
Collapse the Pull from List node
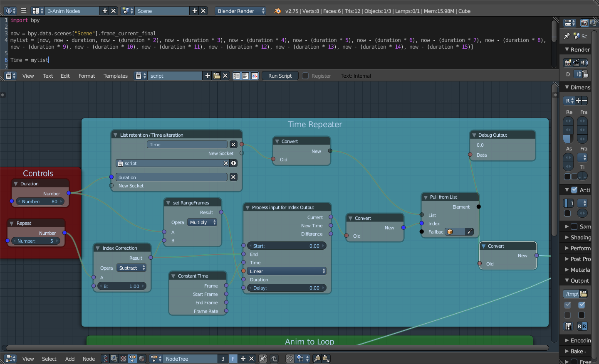[x=426, y=197]
